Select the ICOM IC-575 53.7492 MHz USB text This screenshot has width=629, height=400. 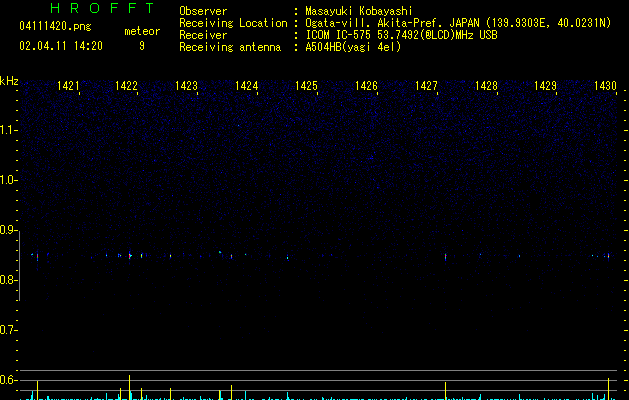click(x=402, y=35)
